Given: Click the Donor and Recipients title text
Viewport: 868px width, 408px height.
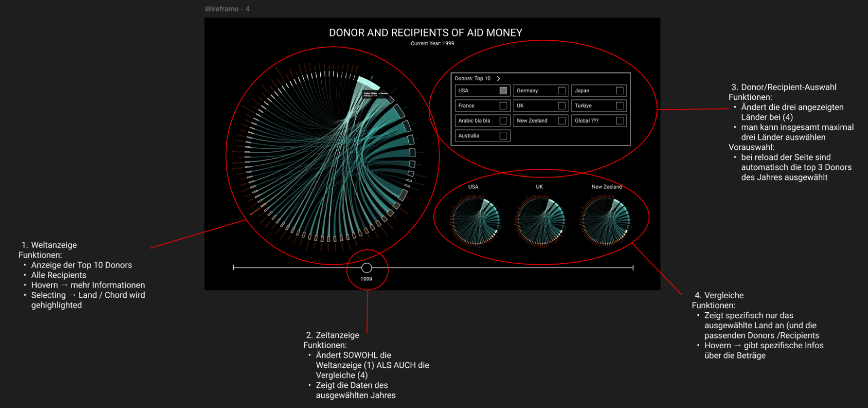Looking at the screenshot, I should [425, 33].
